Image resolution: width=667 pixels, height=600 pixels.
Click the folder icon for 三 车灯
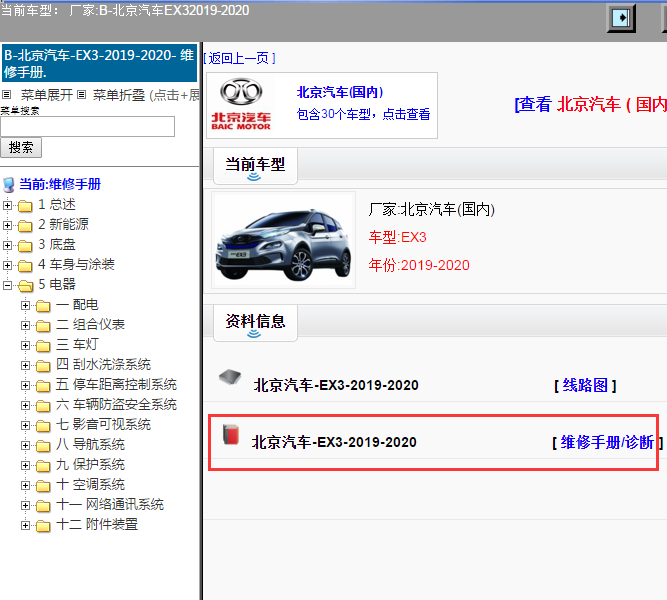43,346
